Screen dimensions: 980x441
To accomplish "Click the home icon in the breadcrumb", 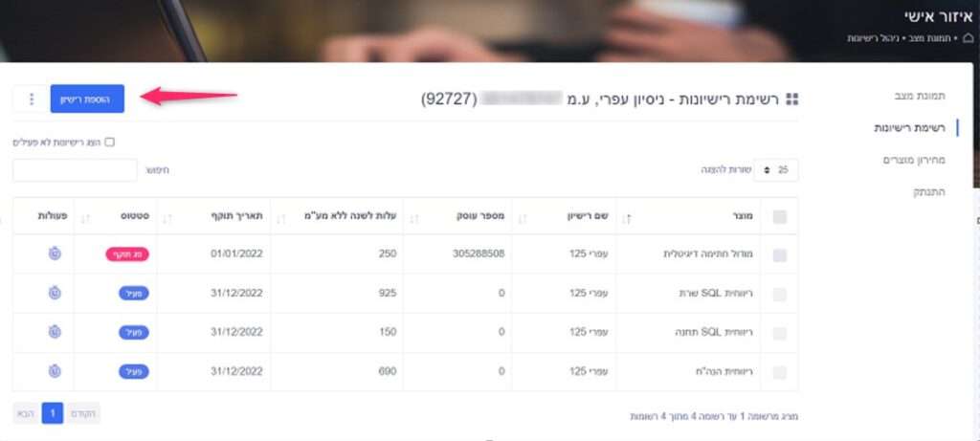I will (x=969, y=38).
